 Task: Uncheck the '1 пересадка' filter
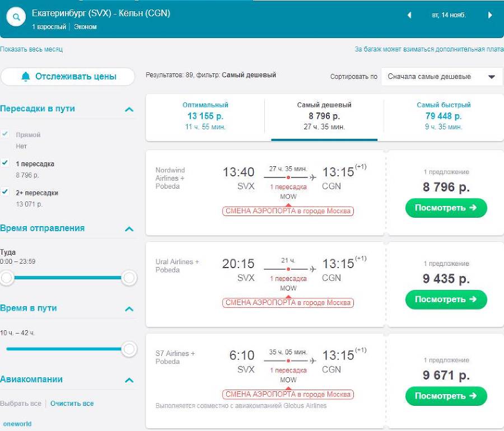(6, 163)
